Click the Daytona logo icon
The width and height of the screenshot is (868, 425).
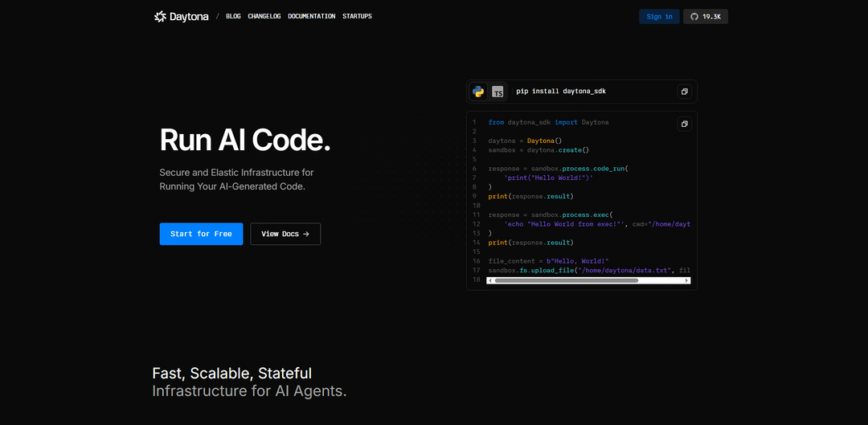(160, 17)
